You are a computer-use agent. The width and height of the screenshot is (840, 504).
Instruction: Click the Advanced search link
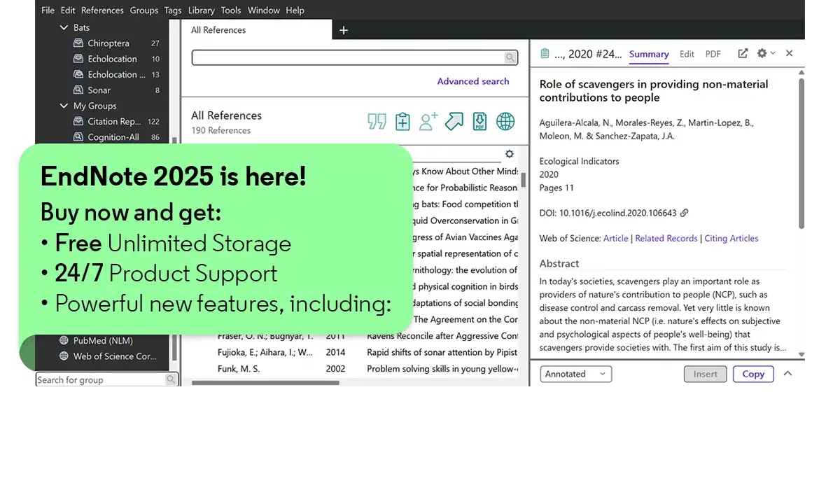(x=473, y=81)
